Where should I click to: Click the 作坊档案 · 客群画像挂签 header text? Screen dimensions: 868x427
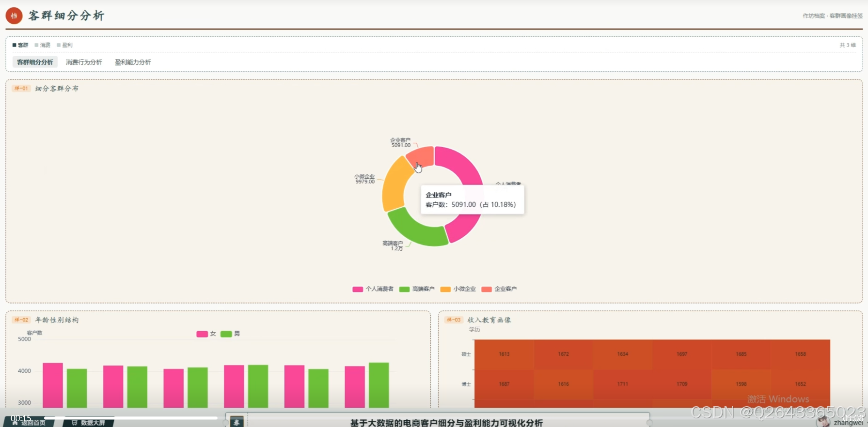tap(833, 16)
